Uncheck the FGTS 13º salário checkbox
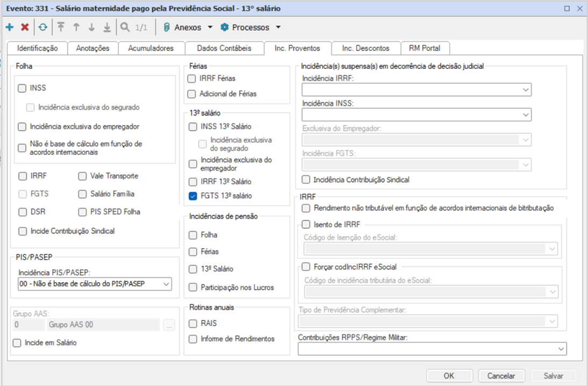Screen dimensions: 588x386 [193, 196]
